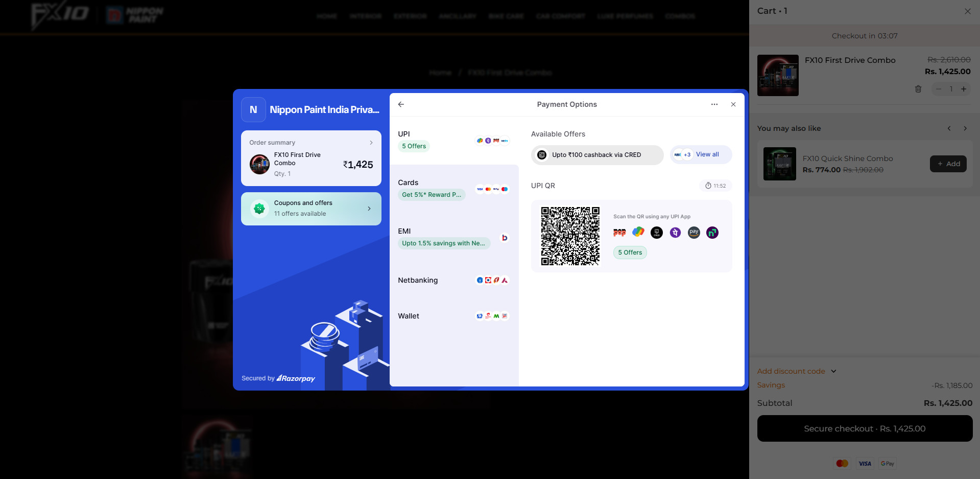980x479 pixels.
Task: Click the 11 offers available text
Action: (300, 214)
